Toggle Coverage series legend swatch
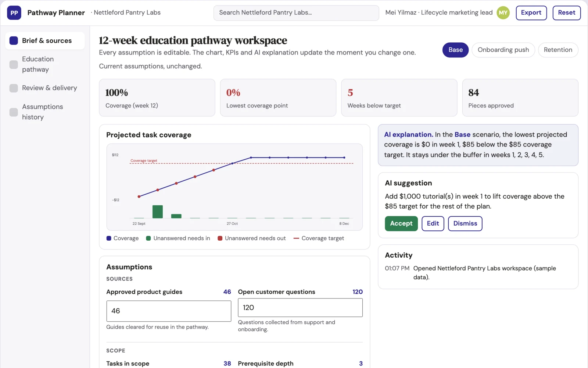 [x=109, y=238]
